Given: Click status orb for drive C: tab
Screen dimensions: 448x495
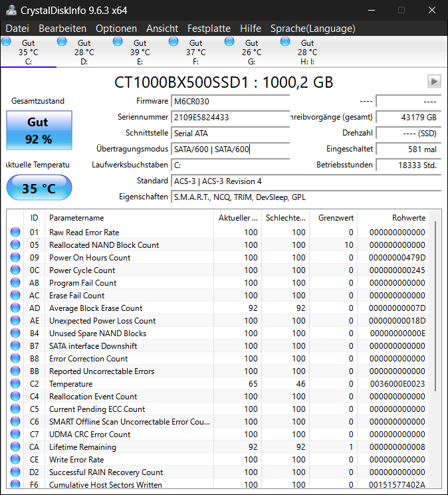Looking at the screenshot, I should click(x=6, y=41).
